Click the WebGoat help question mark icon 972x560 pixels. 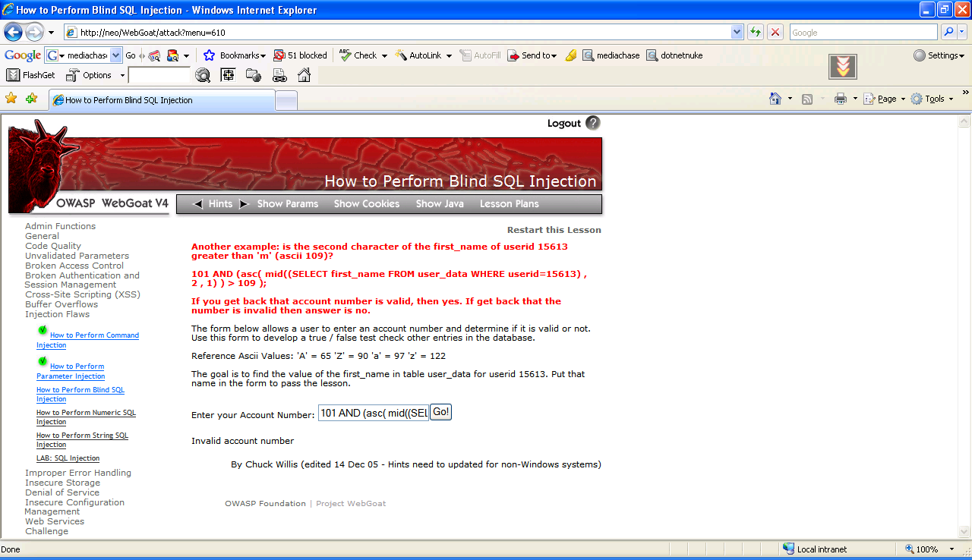(x=592, y=123)
